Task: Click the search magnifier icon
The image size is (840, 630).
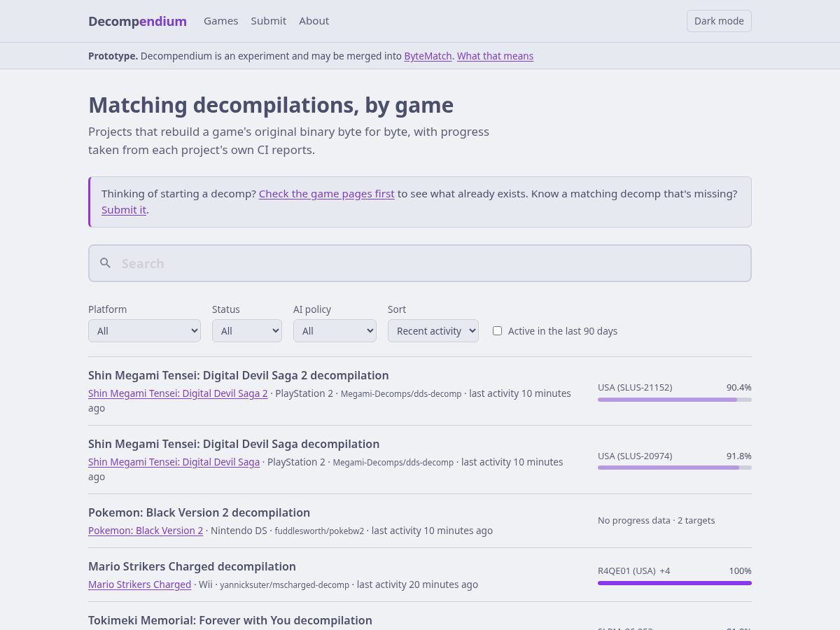Action: 106,263
